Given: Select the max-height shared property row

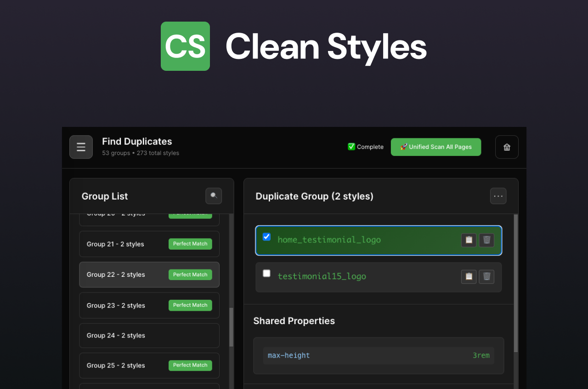Looking at the screenshot, I should click(x=378, y=355).
